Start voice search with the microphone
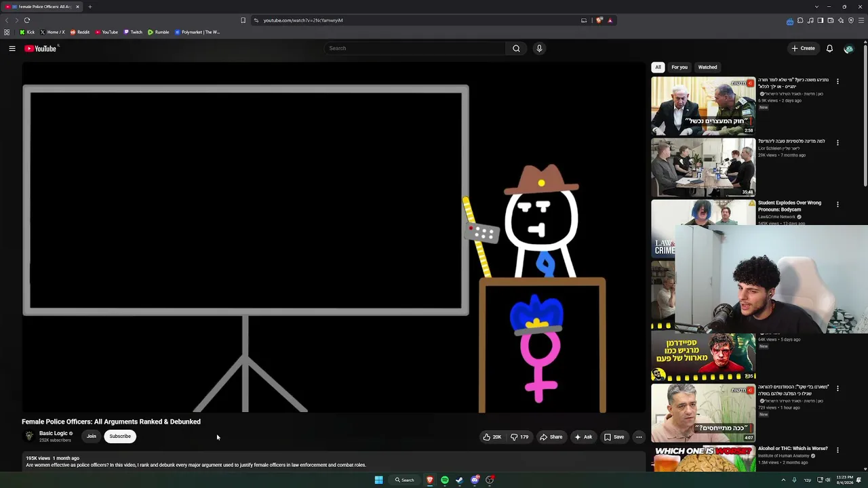This screenshot has width=868, height=488. click(539, 48)
